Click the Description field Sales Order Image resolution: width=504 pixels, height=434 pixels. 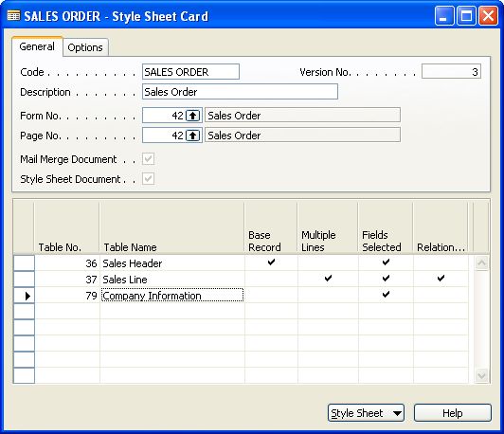pyautogui.click(x=240, y=92)
